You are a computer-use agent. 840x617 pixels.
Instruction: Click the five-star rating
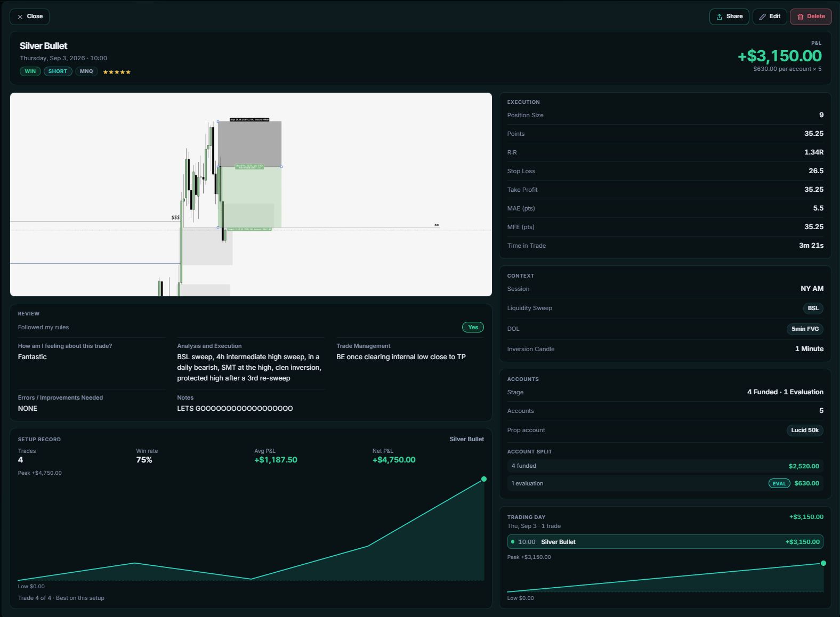tap(117, 72)
